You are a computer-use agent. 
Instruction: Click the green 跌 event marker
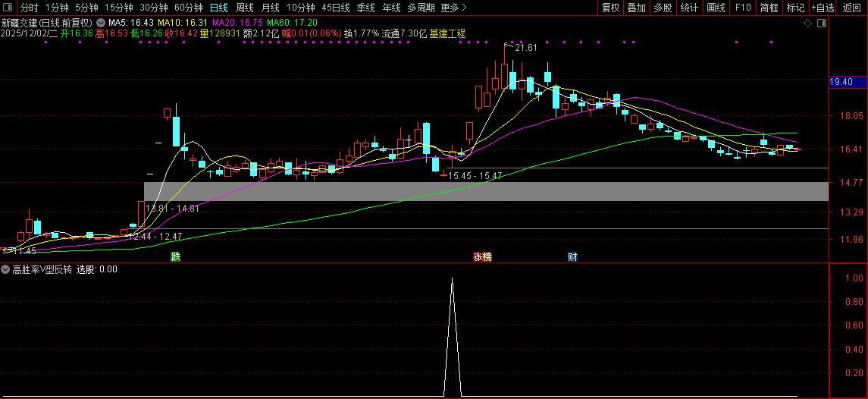click(176, 256)
